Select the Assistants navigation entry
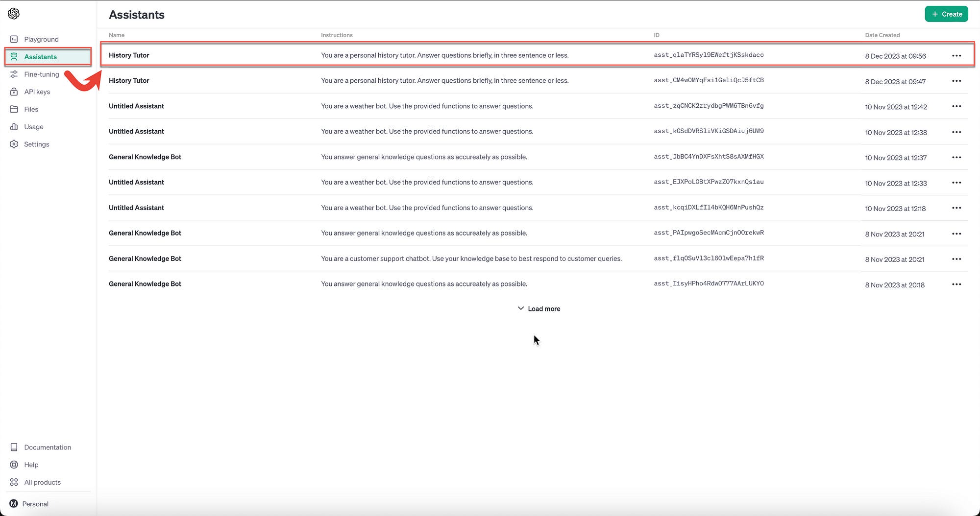Screen dimensions: 980x516 pyautogui.click(x=41, y=56)
